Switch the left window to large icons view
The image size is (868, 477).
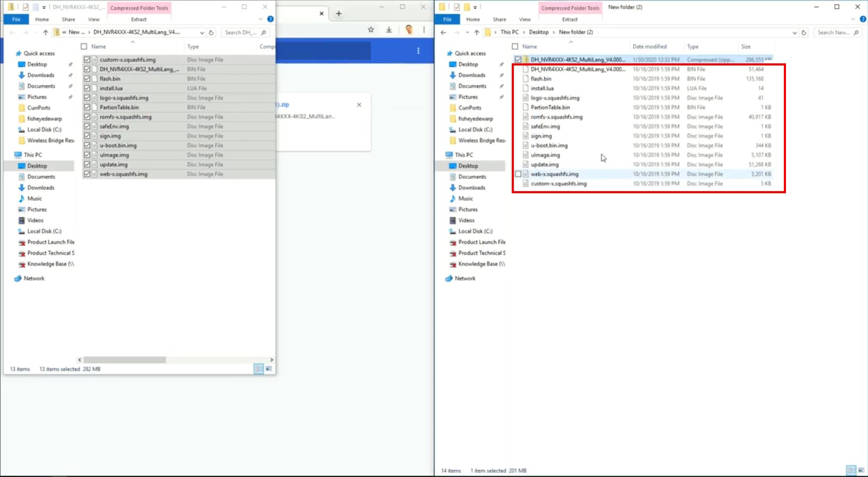[269, 369]
